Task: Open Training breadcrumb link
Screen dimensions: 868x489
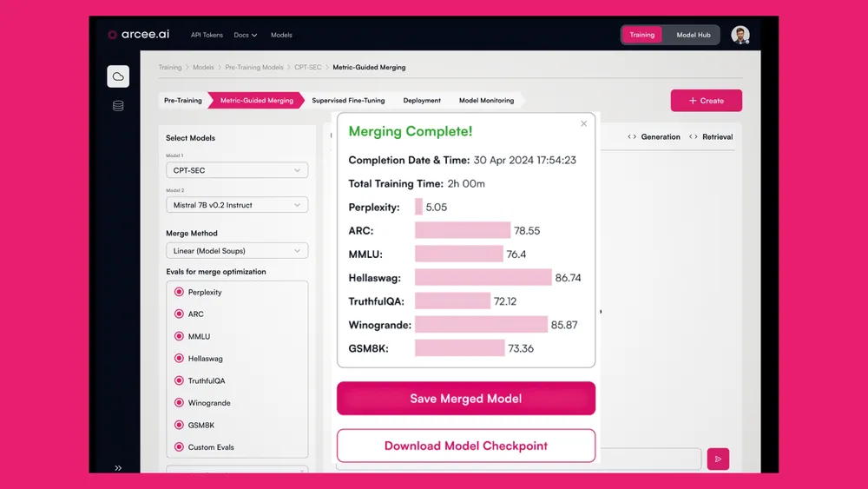Action: coord(170,67)
